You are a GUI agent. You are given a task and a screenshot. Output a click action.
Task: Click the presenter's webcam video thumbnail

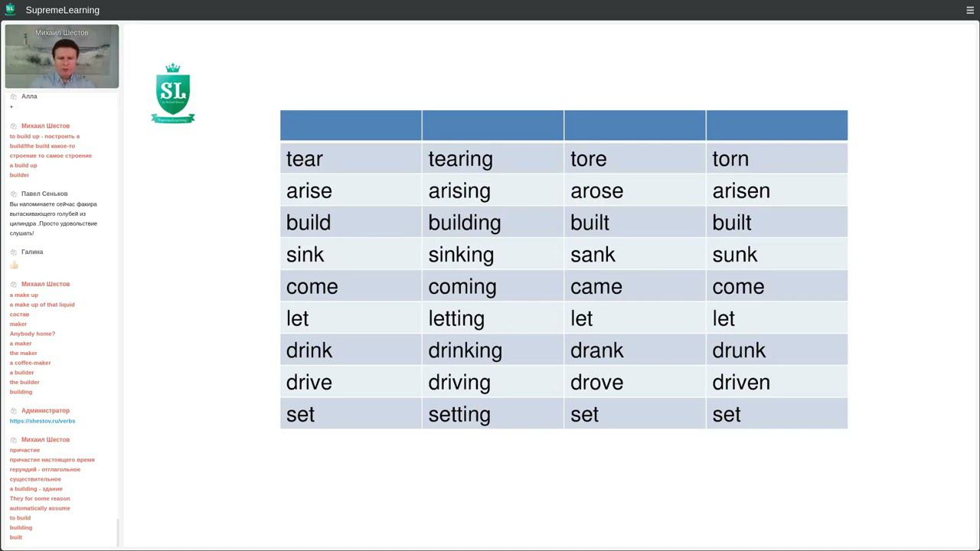click(x=62, y=57)
